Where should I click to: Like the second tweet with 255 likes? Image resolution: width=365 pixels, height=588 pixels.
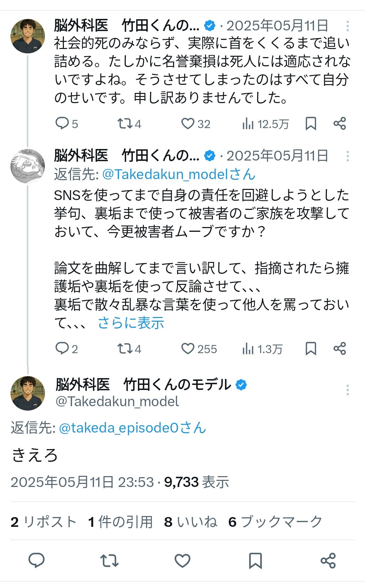click(188, 348)
